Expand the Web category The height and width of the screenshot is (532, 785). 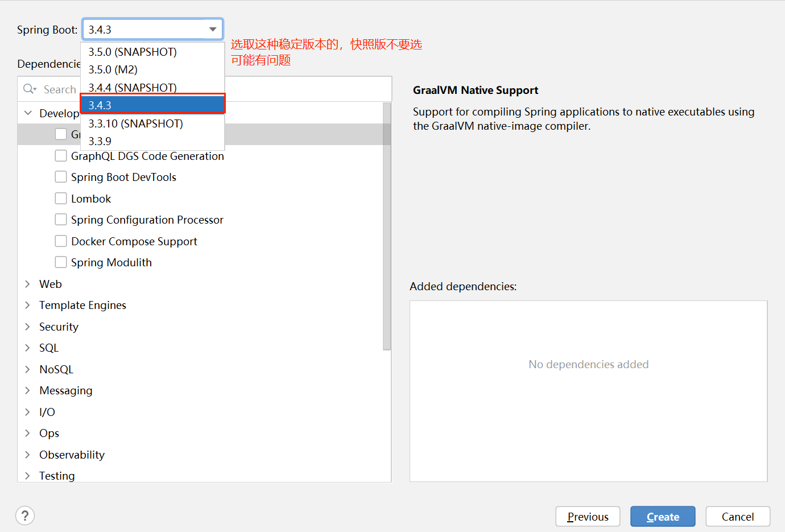click(x=28, y=284)
